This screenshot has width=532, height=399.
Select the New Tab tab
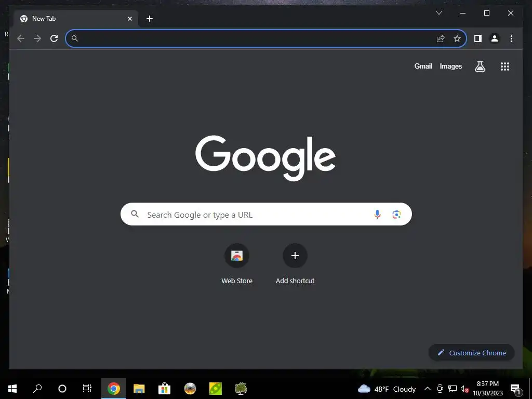76,19
